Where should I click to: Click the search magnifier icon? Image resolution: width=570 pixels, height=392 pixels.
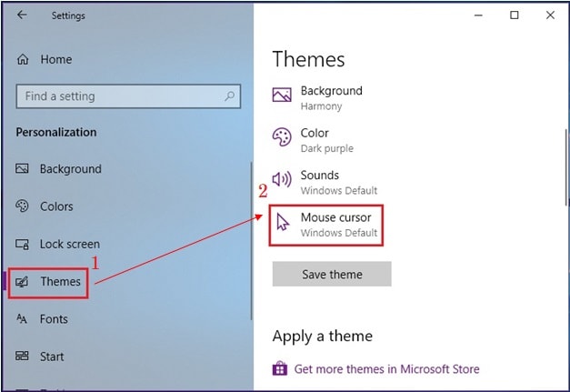tap(229, 96)
